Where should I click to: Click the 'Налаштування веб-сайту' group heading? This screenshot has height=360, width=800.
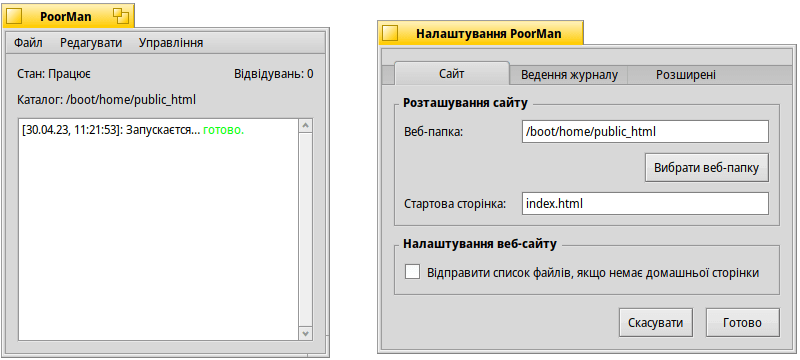(480, 243)
